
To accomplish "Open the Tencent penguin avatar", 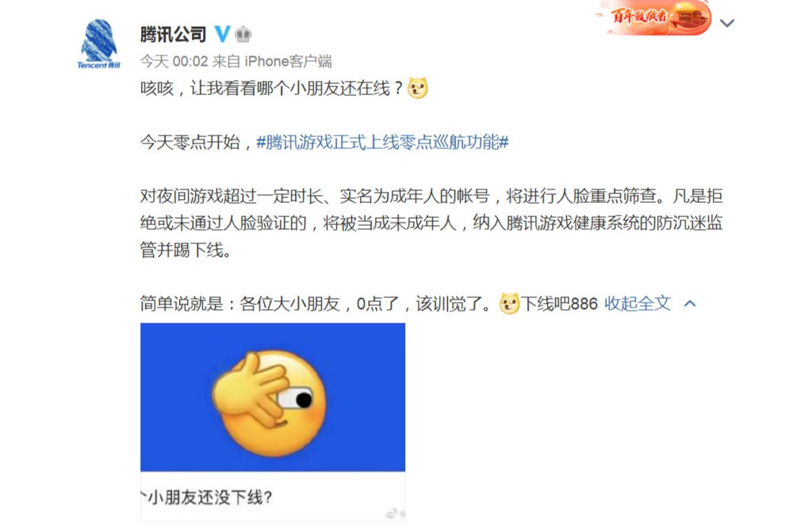I will pyautogui.click(x=99, y=44).
